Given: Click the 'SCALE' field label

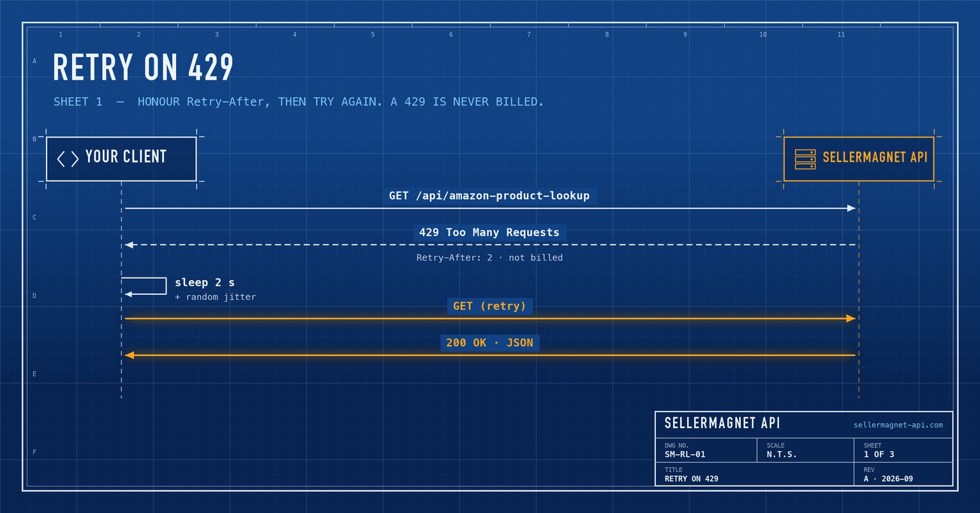Looking at the screenshot, I should pyautogui.click(x=775, y=445).
